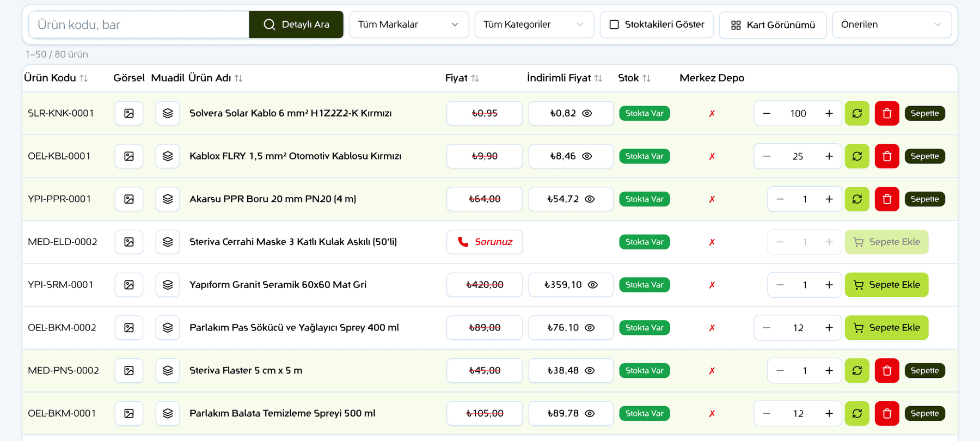Focus the Ürün kodu search field
This screenshot has width=980, height=441.
click(x=139, y=24)
